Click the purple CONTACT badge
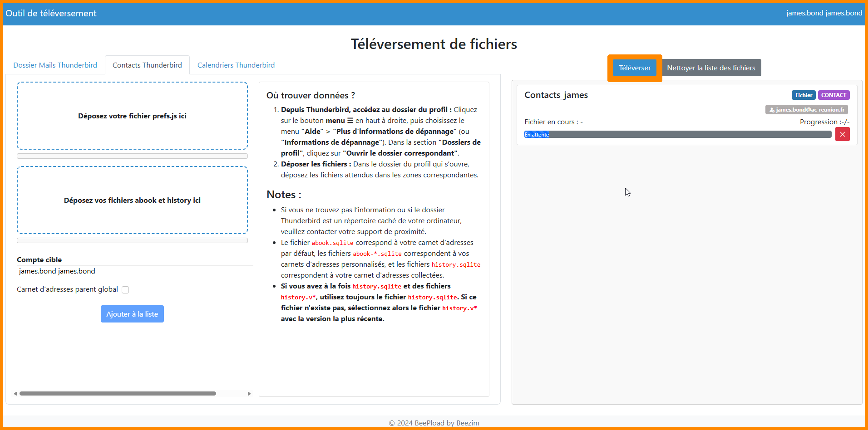The image size is (868, 430). [833, 95]
